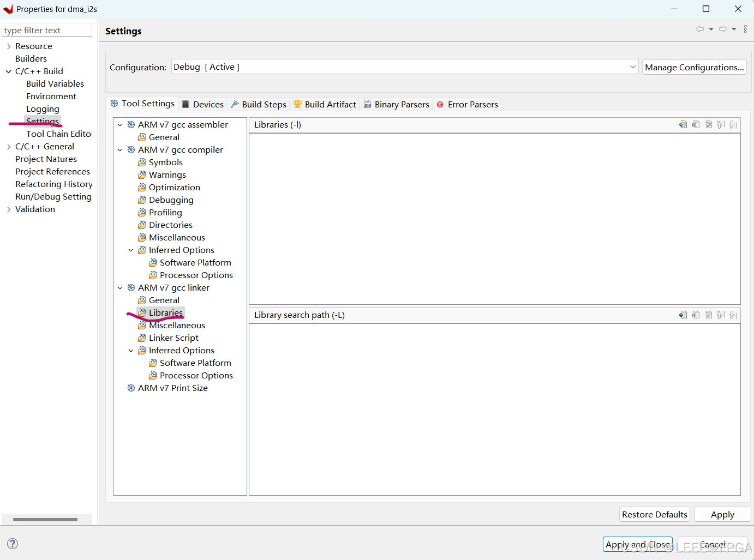
Task: Click Manage Configurations button
Action: pos(694,67)
